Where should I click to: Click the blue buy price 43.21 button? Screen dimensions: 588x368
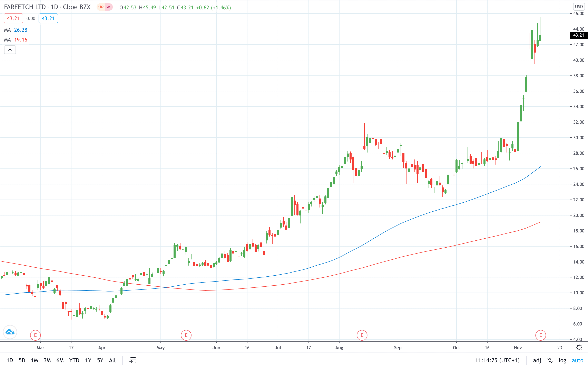pyautogui.click(x=48, y=18)
